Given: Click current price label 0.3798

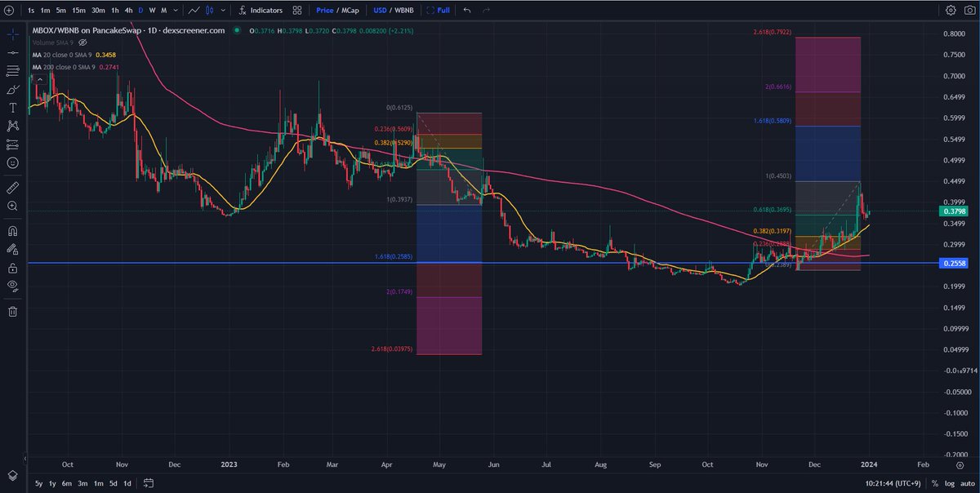Looking at the screenshot, I should 952,211.
